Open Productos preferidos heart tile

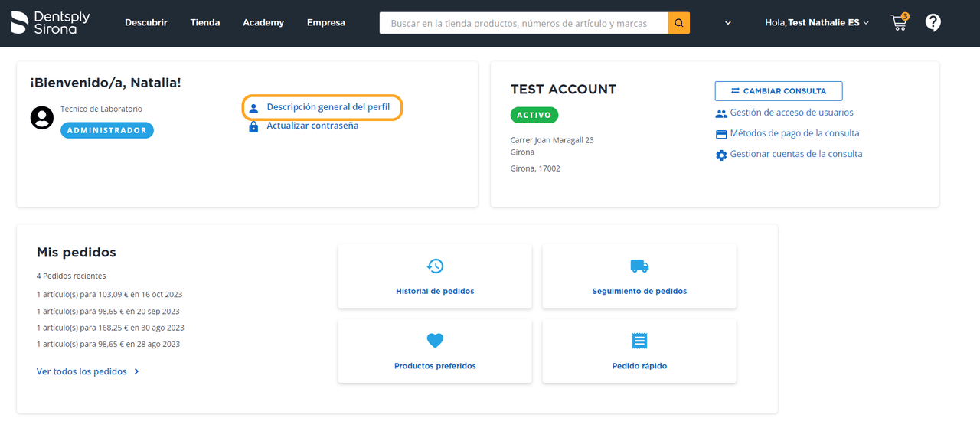(x=435, y=351)
